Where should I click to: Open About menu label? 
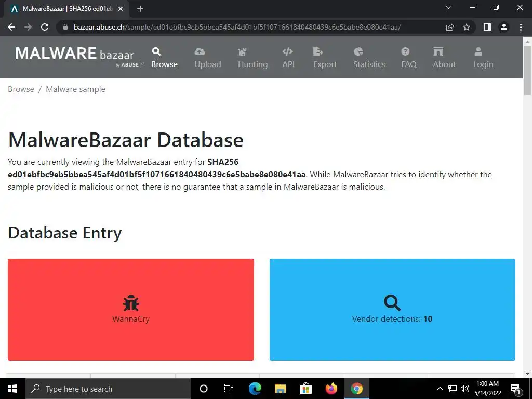[444, 64]
